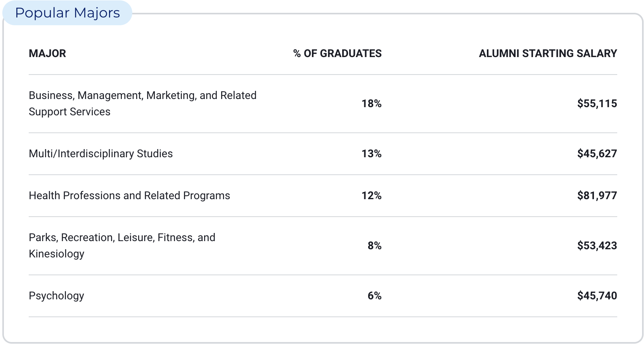Select Parks, Recreation, Leisure, Fitness major

pyautogui.click(x=122, y=238)
